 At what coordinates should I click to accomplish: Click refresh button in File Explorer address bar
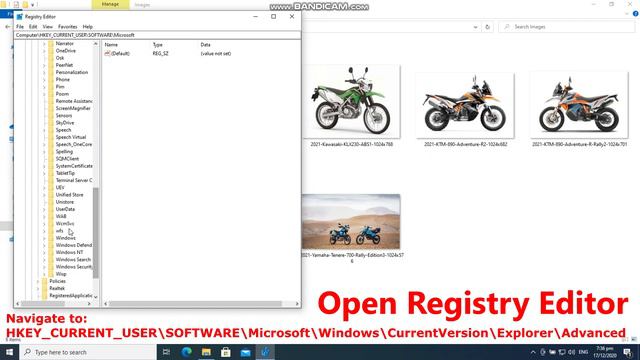point(487,27)
